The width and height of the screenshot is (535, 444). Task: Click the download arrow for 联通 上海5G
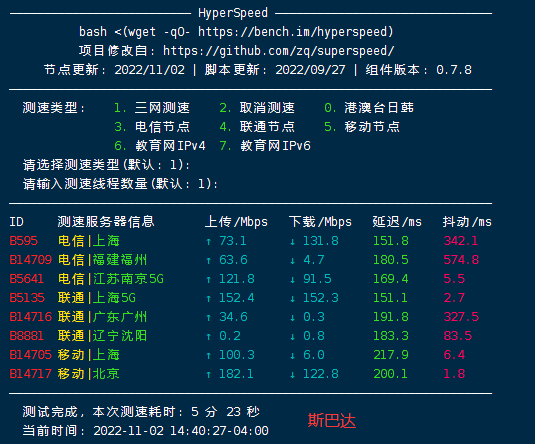point(292,299)
